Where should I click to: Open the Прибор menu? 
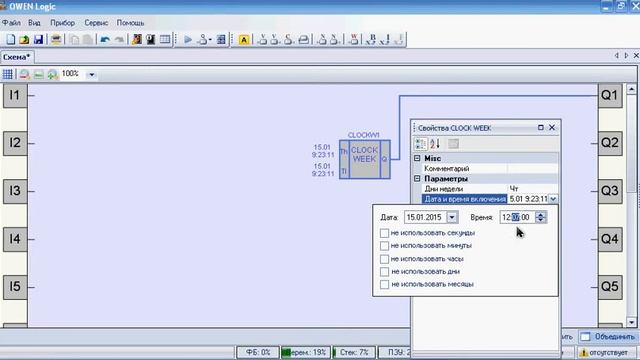(62, 23)
